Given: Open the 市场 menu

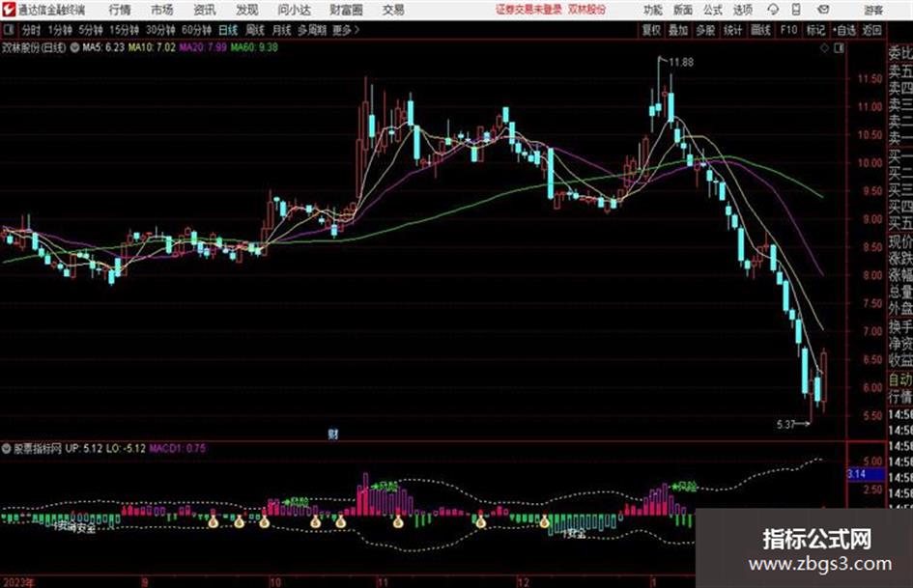Looking at the screenshot, I should pyautogui.click(x=162, y=10).
